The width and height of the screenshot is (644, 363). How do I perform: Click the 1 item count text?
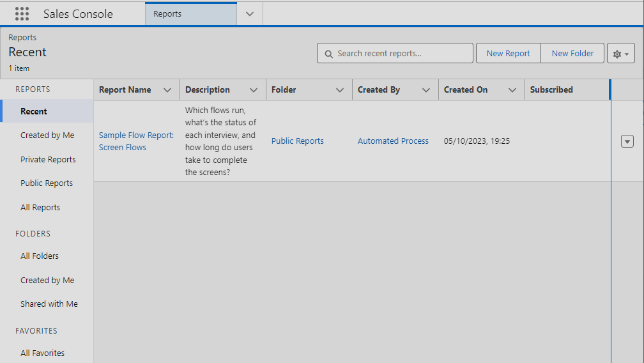pyautogui.click(x=19, y=68)
